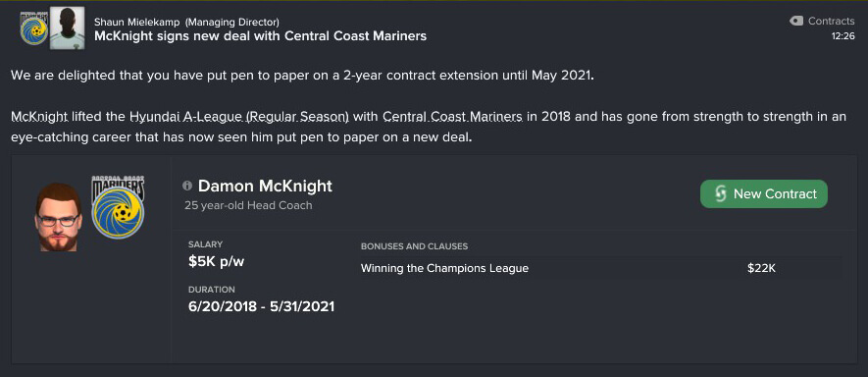The image size is (868, 377).
Task: Open Damon McKnight's face portrait
Action: (x=58, y=217)
